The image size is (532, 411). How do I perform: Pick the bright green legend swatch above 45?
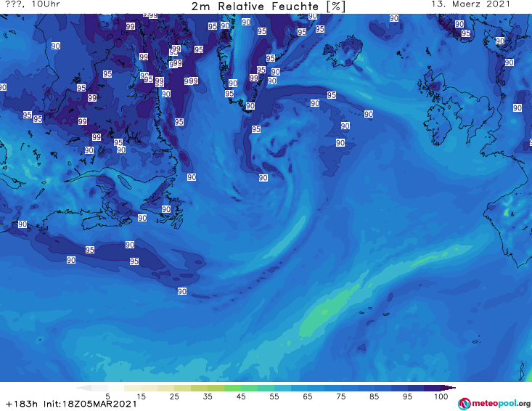pos(232,388)
